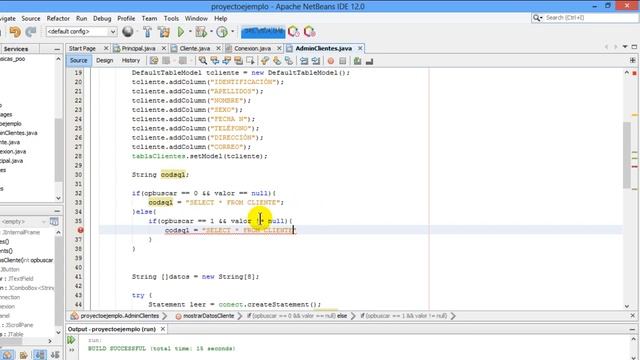
Task: Click Find Previous Occurrence icon
Action: [214, 61]
